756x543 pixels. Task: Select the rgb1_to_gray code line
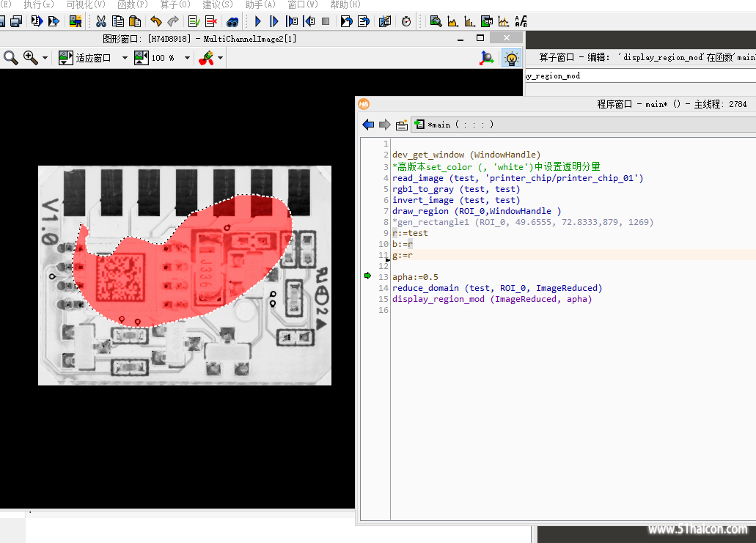(x=456, y=189)
